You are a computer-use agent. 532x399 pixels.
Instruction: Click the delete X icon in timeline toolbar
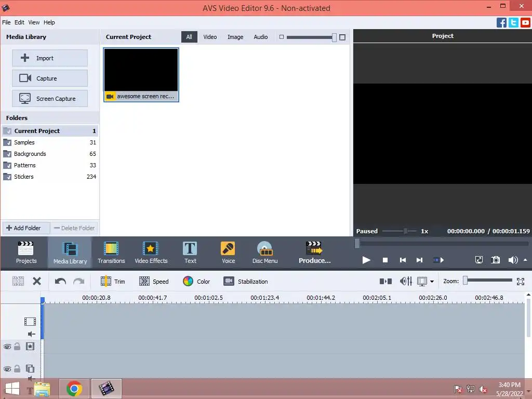(37, 281)
